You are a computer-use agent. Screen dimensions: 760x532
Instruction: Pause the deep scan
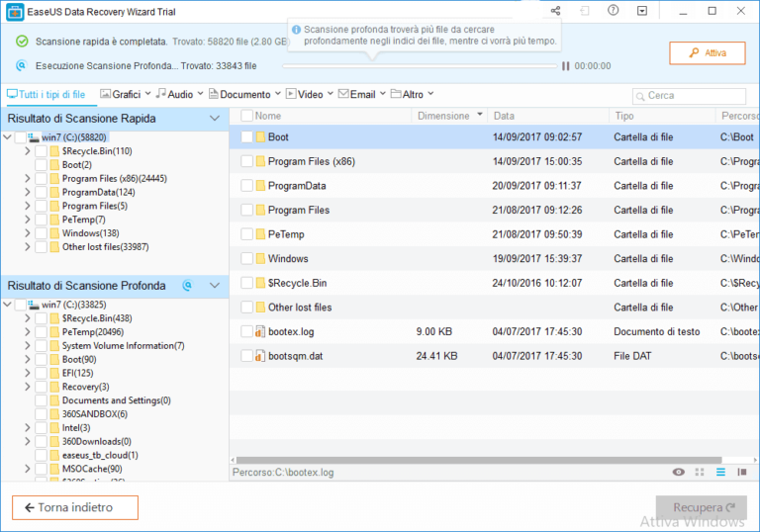(x=565, y=66)
